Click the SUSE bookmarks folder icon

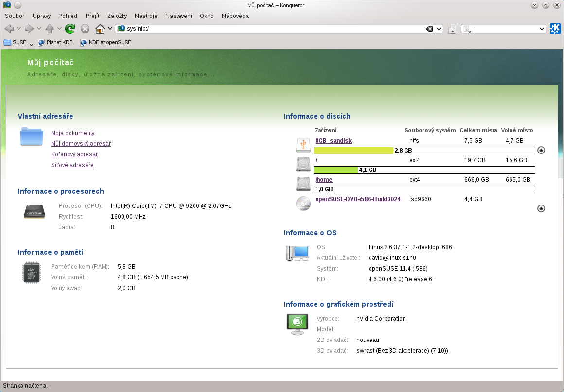tap(7, 42)
